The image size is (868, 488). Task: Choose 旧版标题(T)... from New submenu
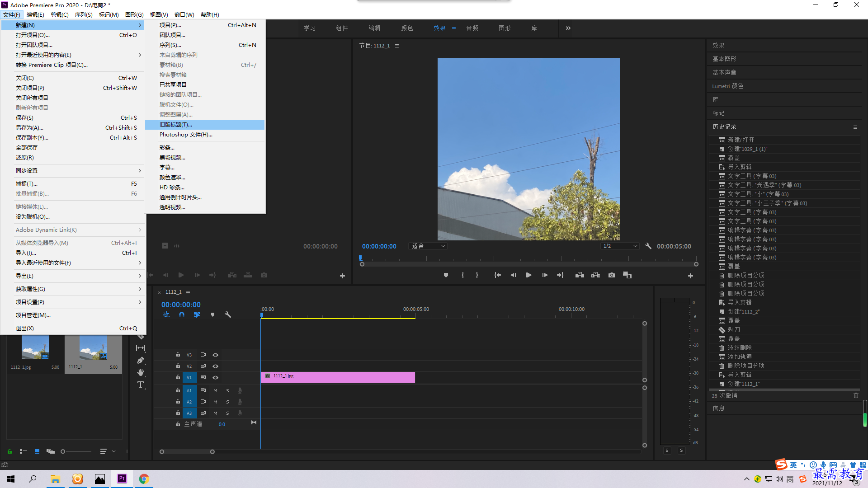click(x=205, y=125)
